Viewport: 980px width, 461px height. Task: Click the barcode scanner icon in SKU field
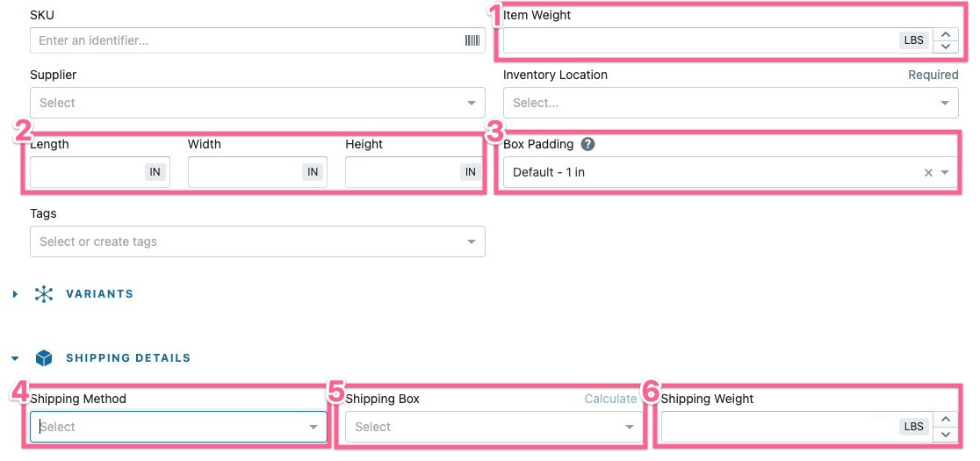point(472,40)
